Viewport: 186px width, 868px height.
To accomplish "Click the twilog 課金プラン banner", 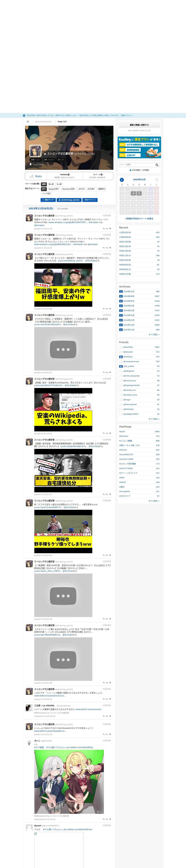I will pyautogui.click(x=139, y=147).
